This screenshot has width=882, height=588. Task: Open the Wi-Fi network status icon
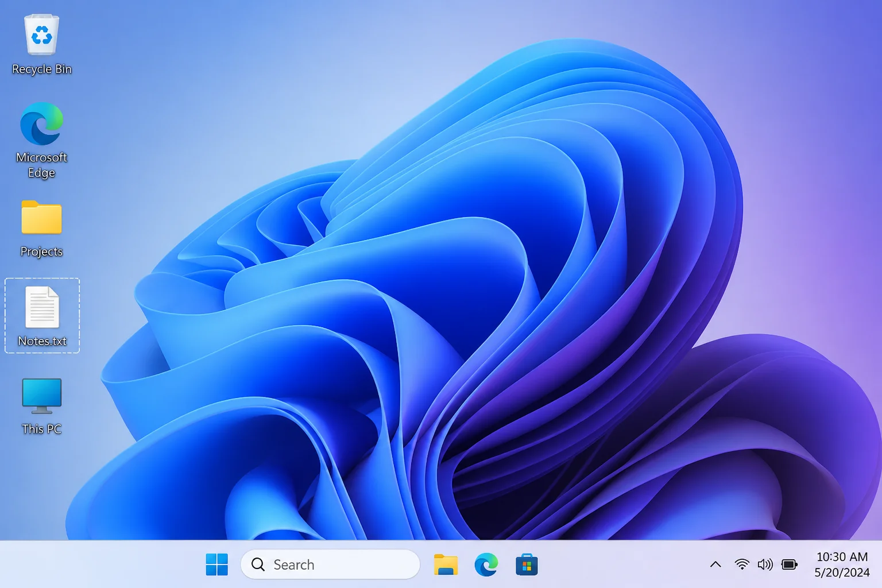tap(742, 564)
